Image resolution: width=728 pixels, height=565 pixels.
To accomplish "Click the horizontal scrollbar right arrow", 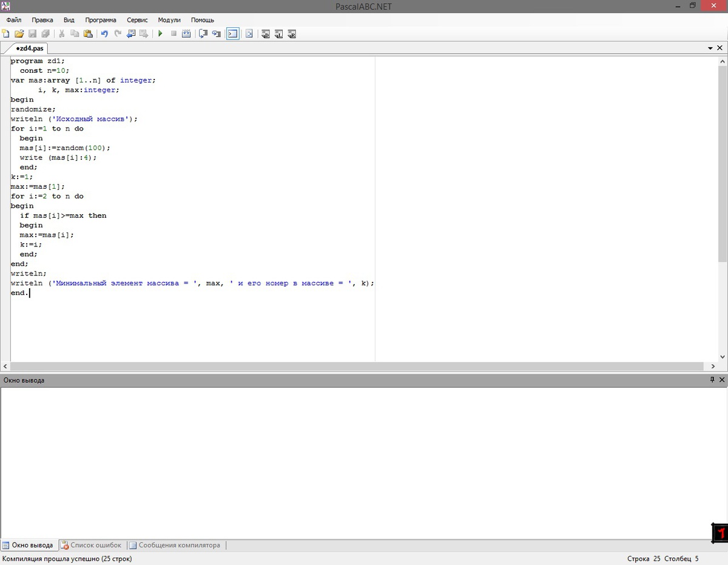I will pyautogui.click(x=713, y=367).
